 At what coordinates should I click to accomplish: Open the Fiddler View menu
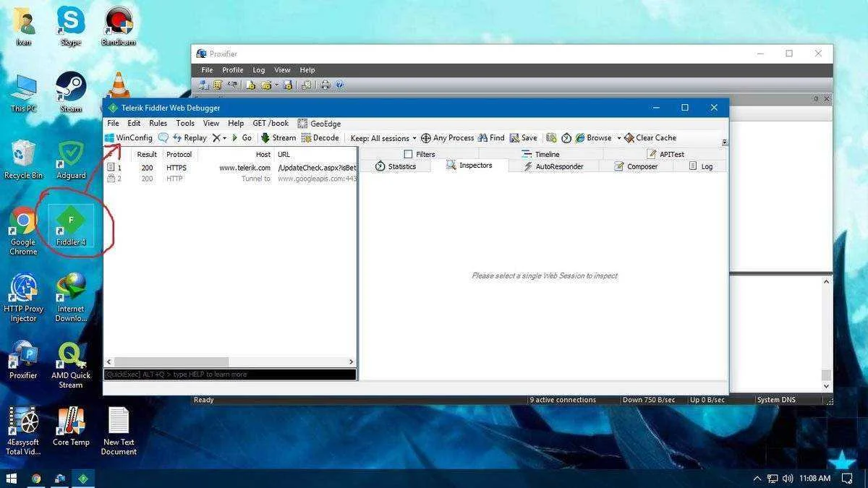pyautogui.click(x=211, y=124)
